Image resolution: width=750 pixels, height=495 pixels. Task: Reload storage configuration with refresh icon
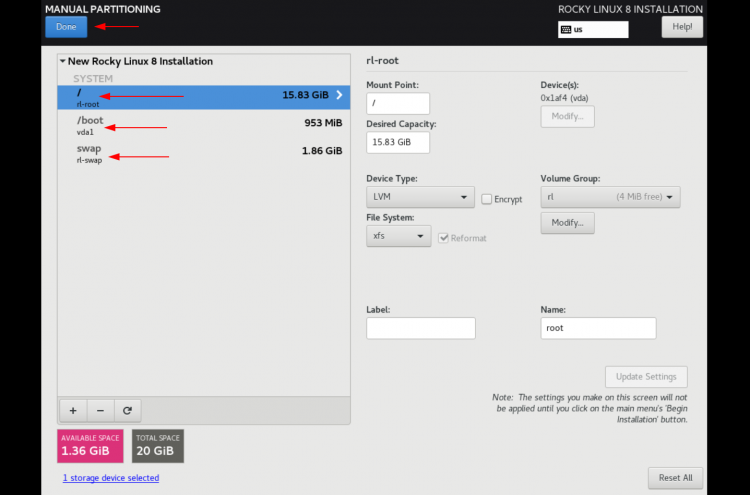click(x=127, y=410)
